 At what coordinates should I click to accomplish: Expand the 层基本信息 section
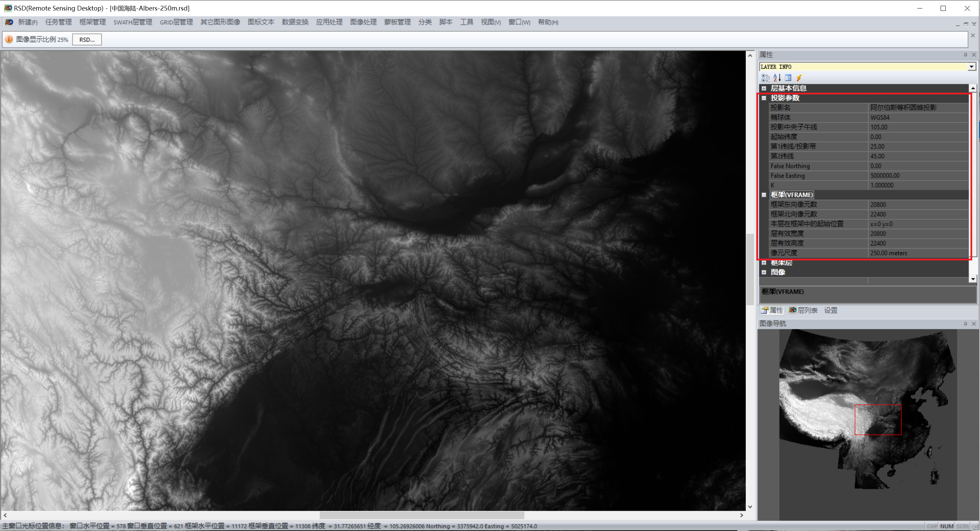(764, 88)
